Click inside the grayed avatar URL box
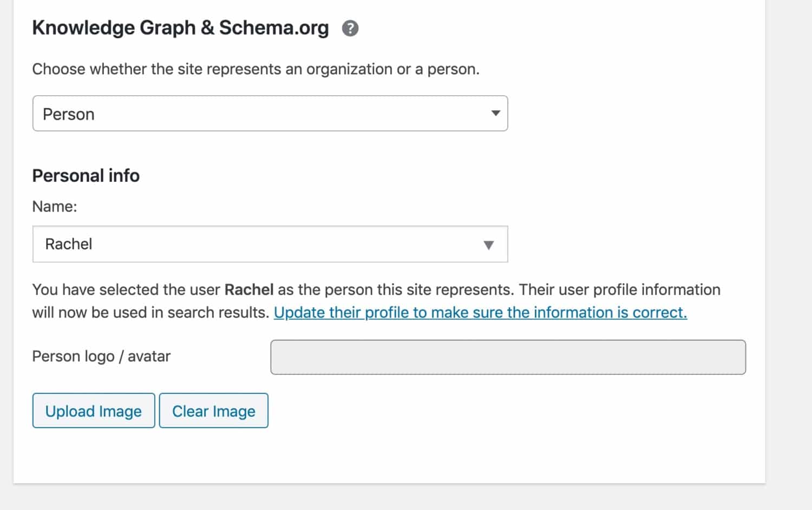The image size is (812, 510). pyautogui.click(x=508, y=357)
